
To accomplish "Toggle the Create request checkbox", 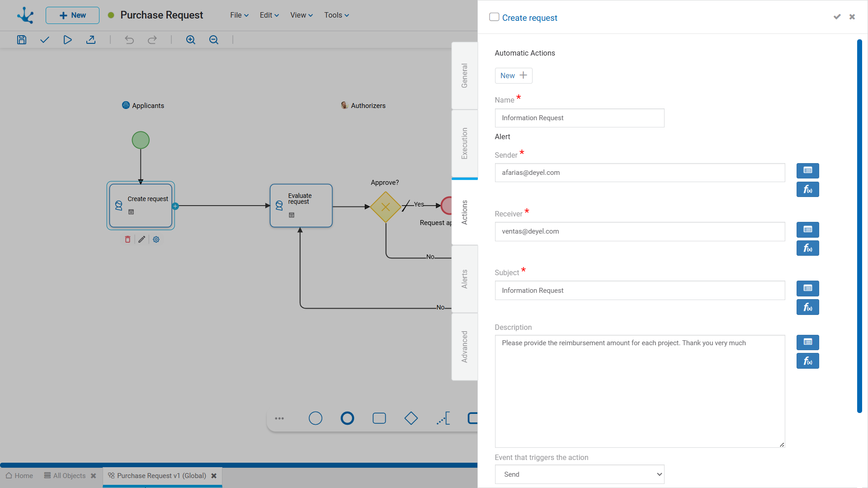I will tap(494, 17).
